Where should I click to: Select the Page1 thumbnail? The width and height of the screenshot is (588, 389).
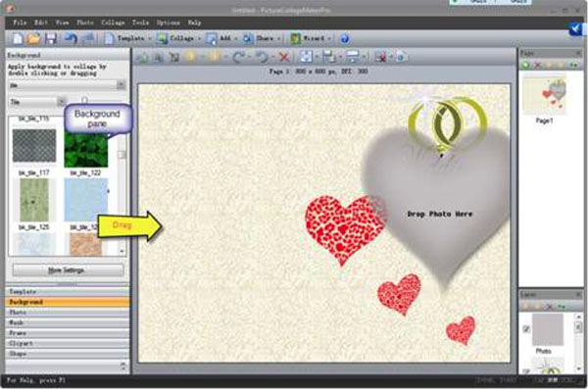click(544, 96)
